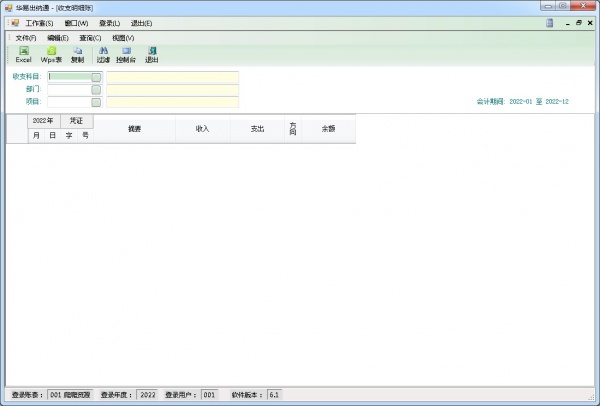Click the 登录年度 2022 status field

point(147,395)
